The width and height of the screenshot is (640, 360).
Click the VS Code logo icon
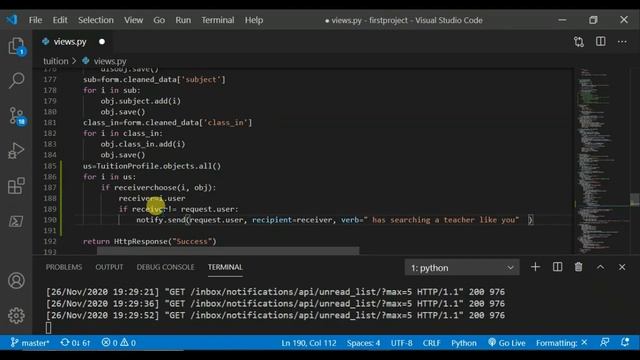click(12, 20)
